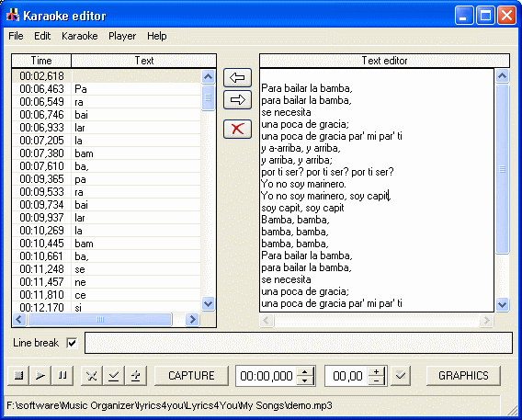Click the 00:00,000 time input field
This screenshot has width=522, height=420.
pos(267,376)
